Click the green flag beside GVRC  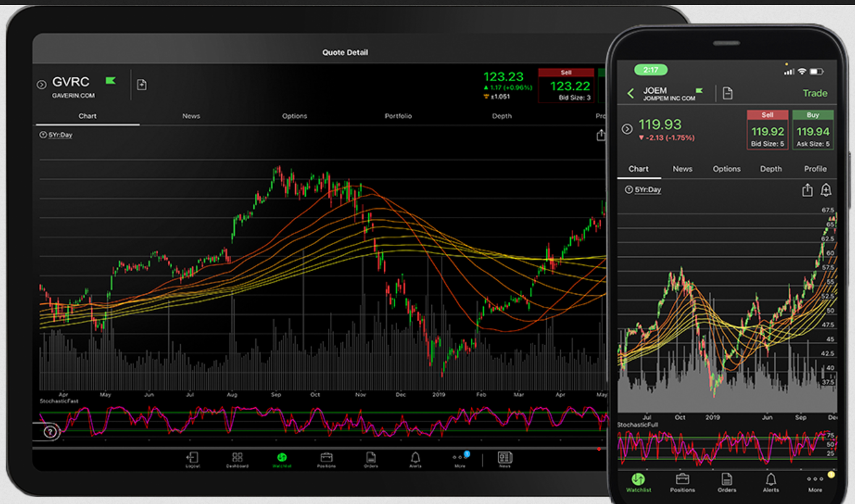coord(111,80)
